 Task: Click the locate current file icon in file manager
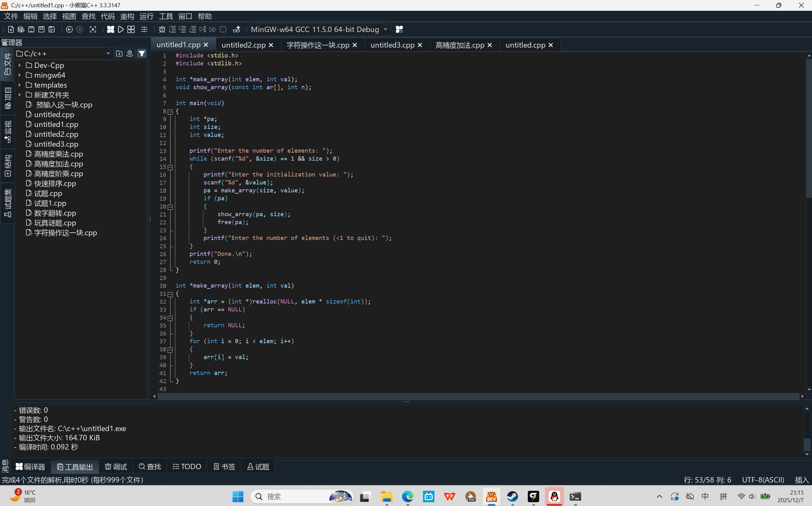tap(130, 54)
